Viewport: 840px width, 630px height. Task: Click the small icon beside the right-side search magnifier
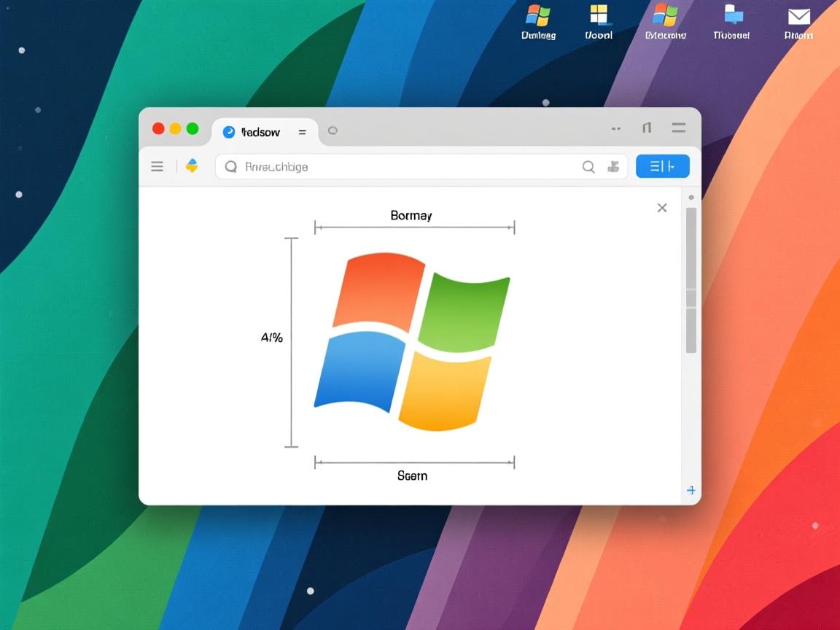[613, 167]
